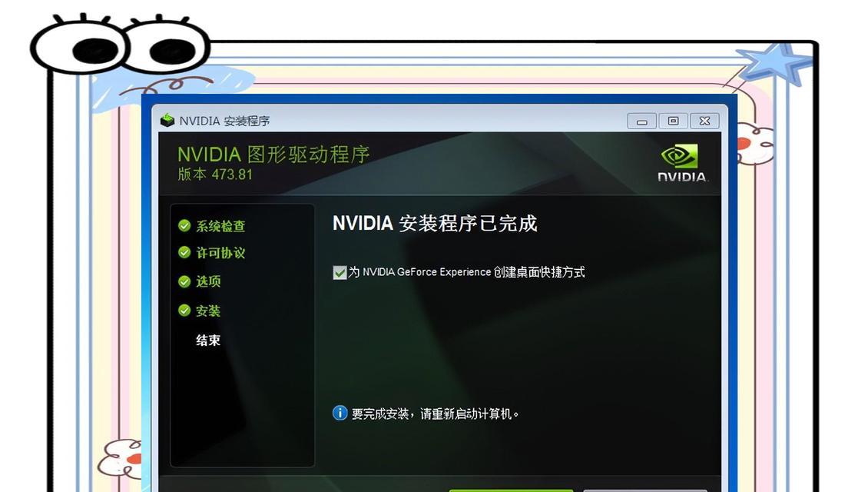The height and width of the screenshot is (492, 868).
Task: Click the 要完成安装，请重新启动计算机 message
Action: [x=435, y=414]
